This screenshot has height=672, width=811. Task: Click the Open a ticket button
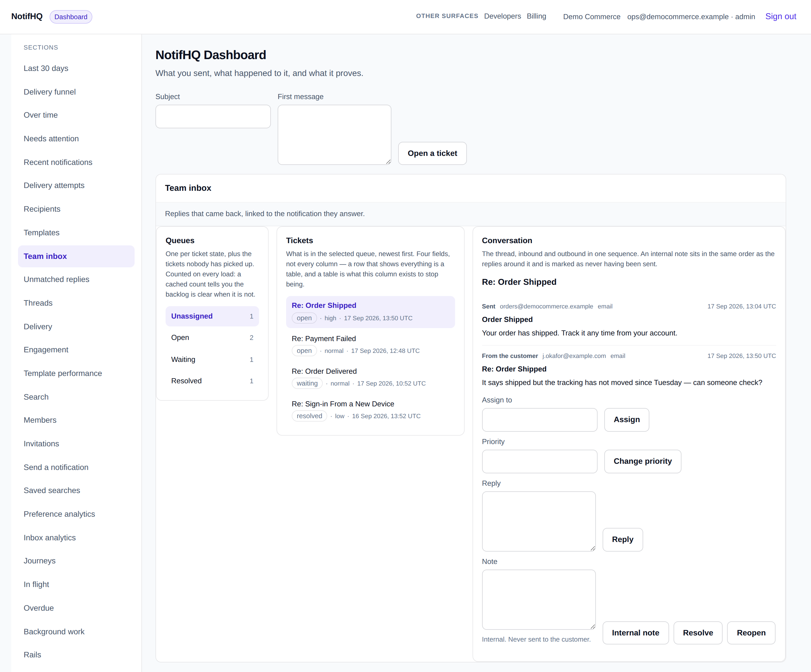pos(432,153)
